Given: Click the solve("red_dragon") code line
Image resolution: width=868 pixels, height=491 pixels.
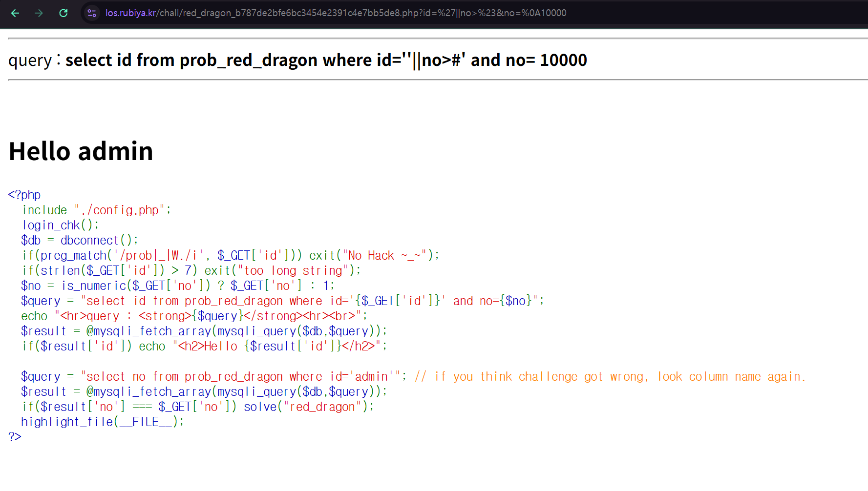Looking at the screenshot, I should tap(198, 407).
